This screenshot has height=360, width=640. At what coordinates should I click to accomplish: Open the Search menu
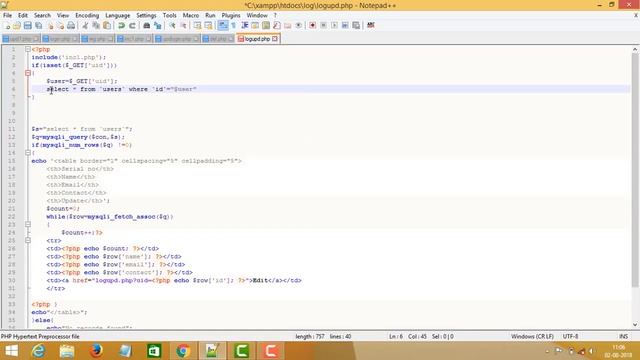pos(42,16)
